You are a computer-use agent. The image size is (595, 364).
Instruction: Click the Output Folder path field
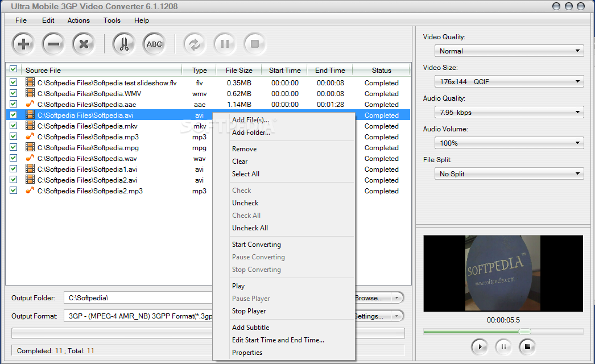click(138, 298)
